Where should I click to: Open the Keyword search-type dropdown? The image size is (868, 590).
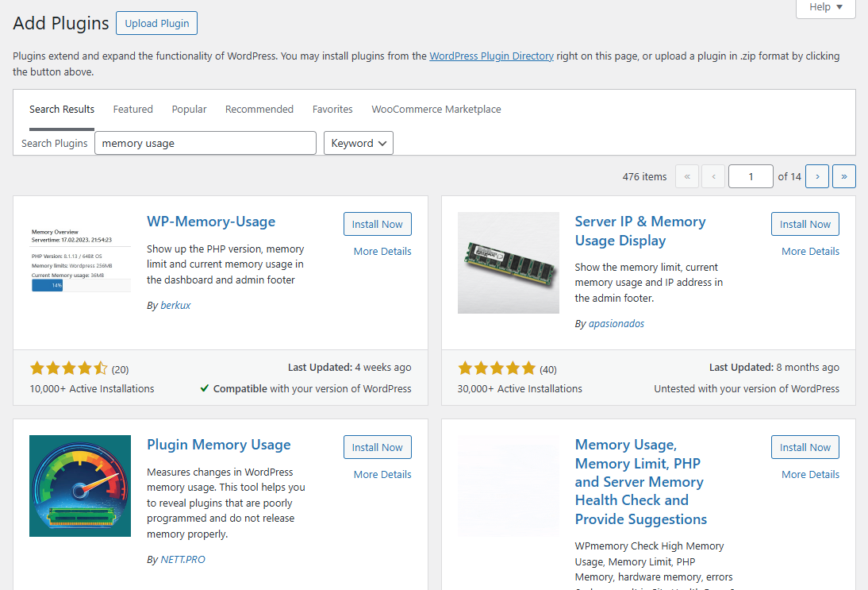(358, 143)
